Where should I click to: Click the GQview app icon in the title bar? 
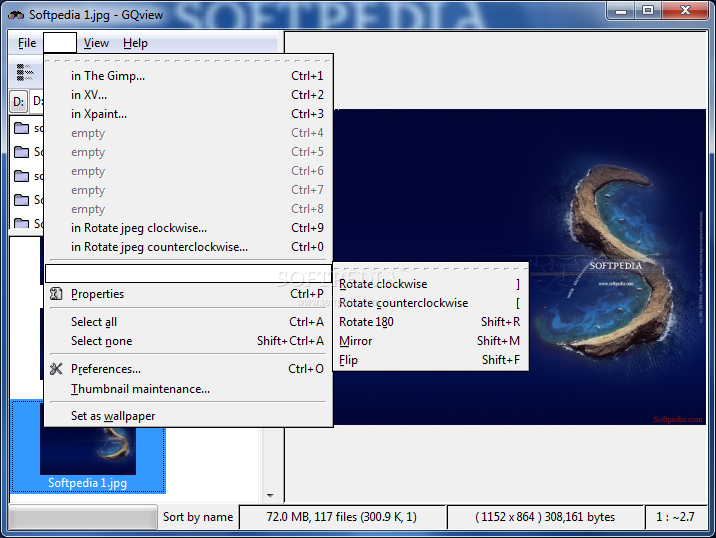[16, 15]
